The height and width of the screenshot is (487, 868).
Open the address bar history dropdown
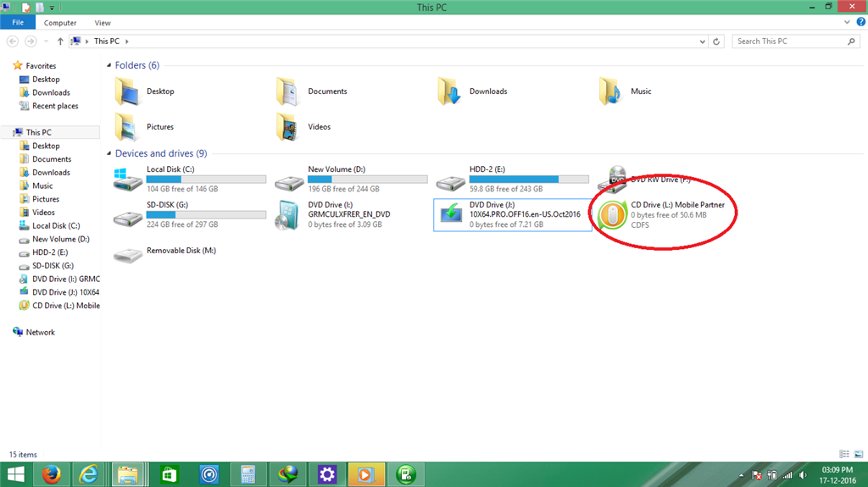[703, 42]
